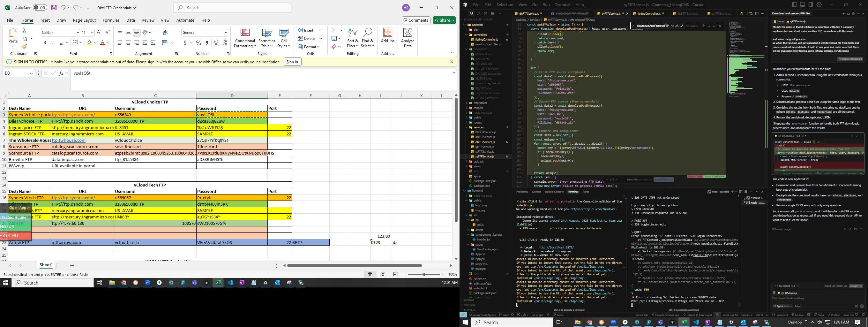Click Accept button in Cursor chat
This screenshot has width=868, height=327.
(x=856, y=286)
